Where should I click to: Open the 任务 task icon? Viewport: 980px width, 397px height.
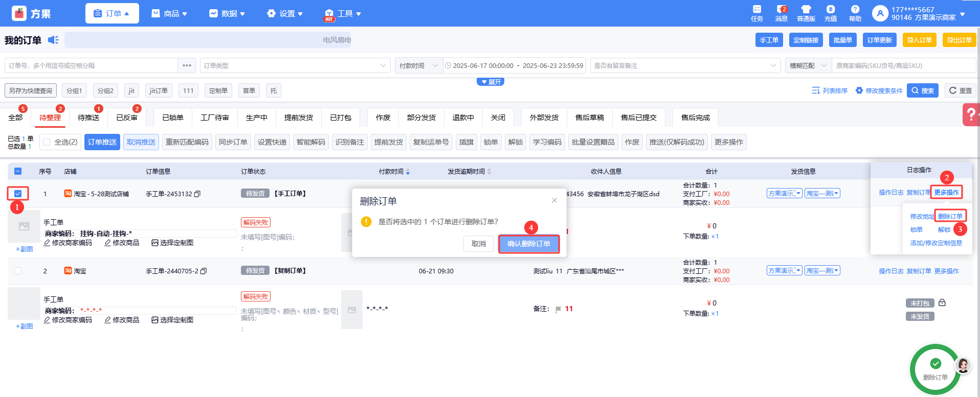coord(756,13)
